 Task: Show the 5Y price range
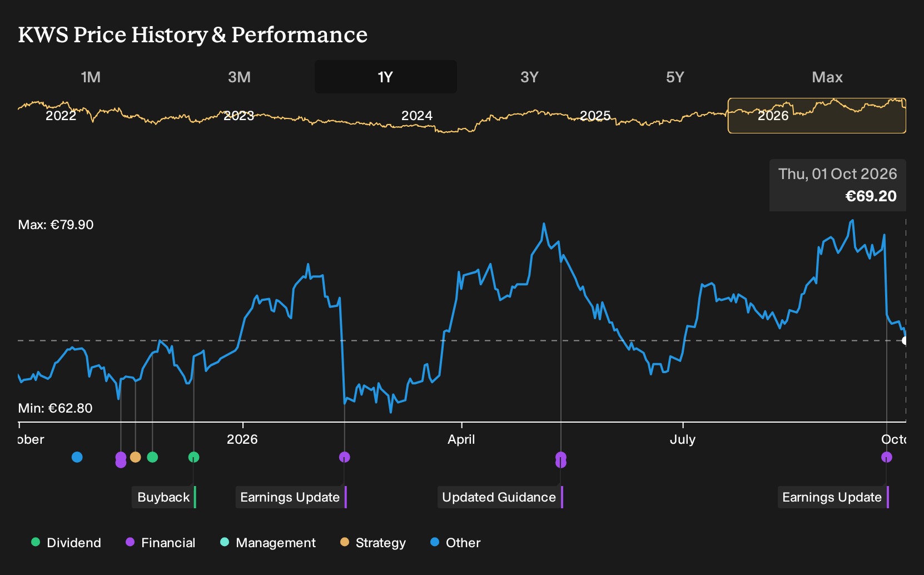675,77
